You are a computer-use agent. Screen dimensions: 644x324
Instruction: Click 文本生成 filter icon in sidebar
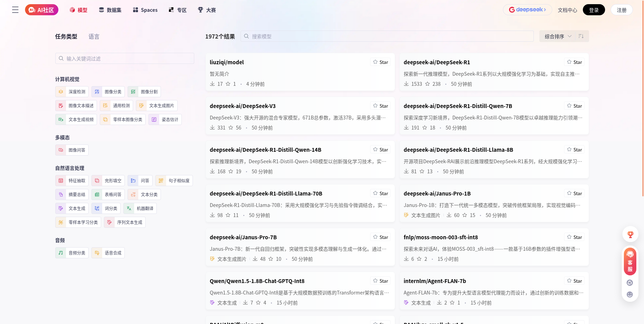click(x=61, y=208)
